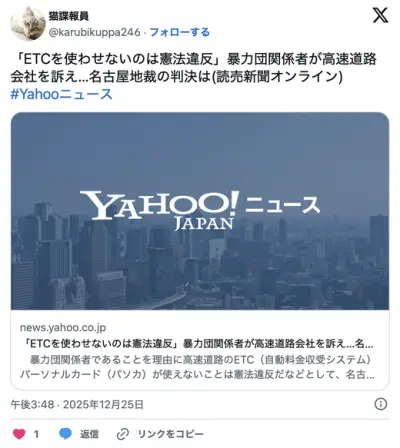Click the like count number 1

pyautogui.click(x=36, y=434)
